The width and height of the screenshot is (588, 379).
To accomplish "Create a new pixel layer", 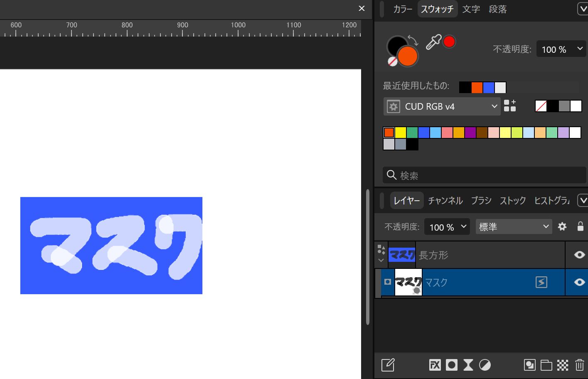I will tap(563, 365).
